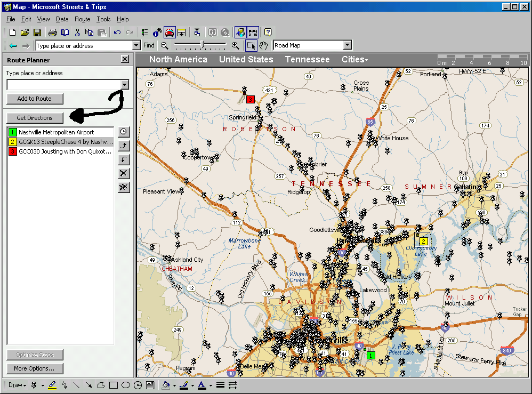Apply the yellow highlighter tool

pos(52,385)
